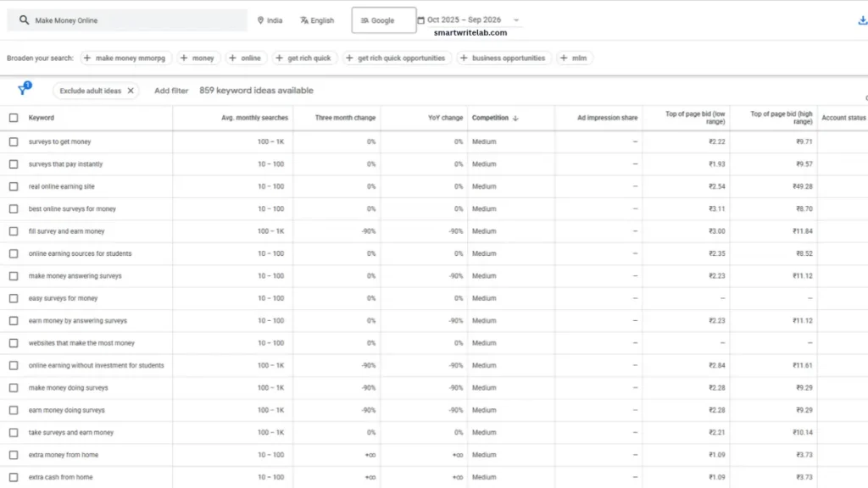Open the India location selector
The height and width of the screenshot is (488, 868).
(x=270, y=20)
